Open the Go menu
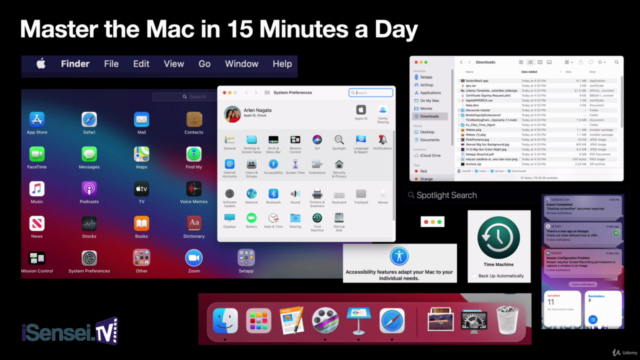Image resolution: width=640 pixels, height=360 pixels. tap(204, 64)
